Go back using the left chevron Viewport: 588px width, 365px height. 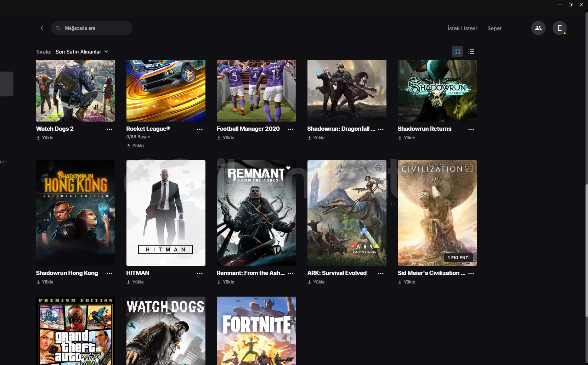[42, 28]
